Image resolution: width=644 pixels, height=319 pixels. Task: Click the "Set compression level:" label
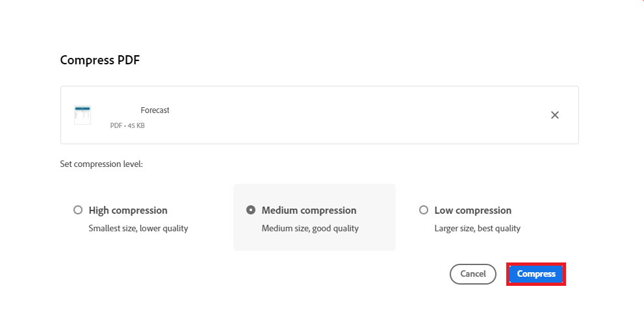point(101,164)
